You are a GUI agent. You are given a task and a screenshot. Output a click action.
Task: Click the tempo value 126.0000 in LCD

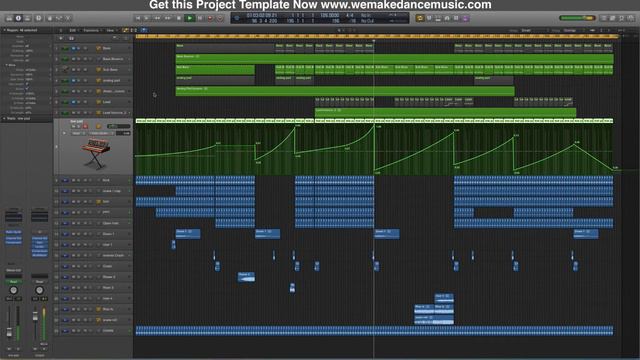click(329, 16)
